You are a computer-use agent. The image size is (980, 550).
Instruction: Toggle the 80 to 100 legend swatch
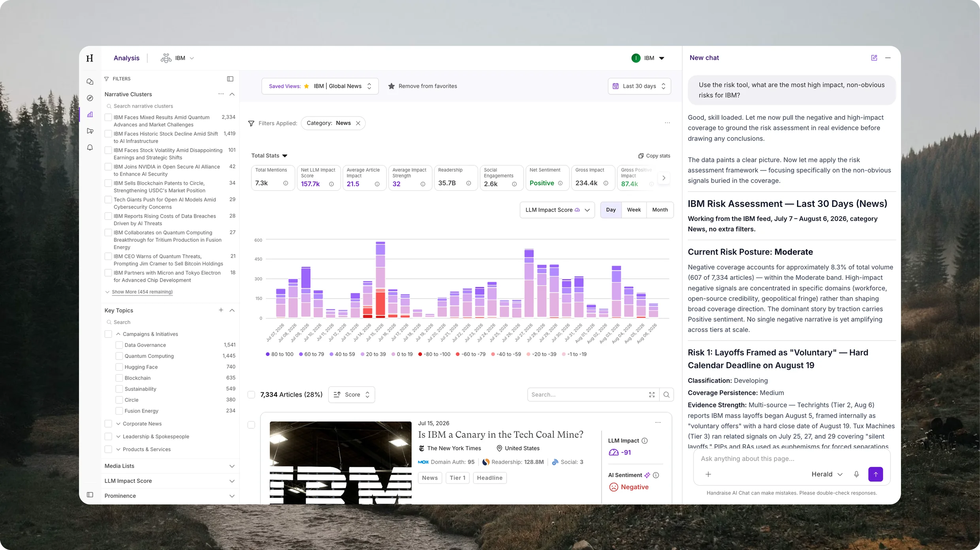[x=268, y=354]
